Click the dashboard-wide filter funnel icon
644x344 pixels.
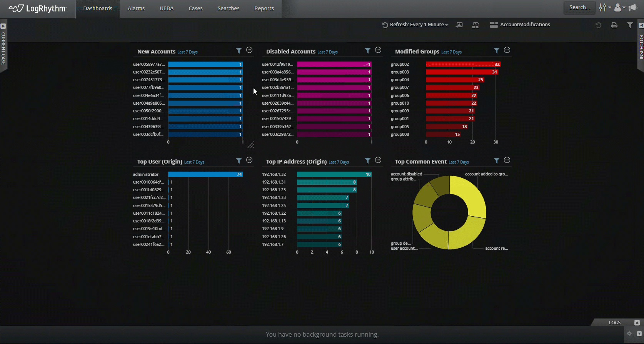(x=630, y=25)
